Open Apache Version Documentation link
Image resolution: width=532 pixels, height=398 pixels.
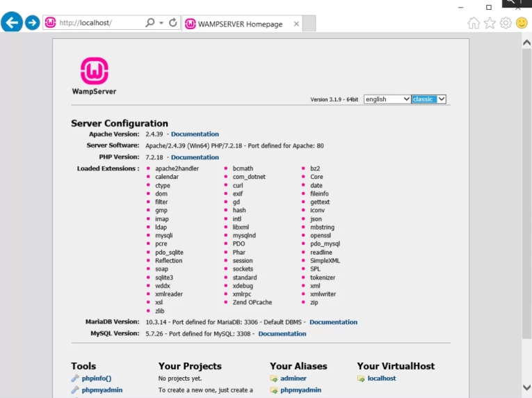tap(195, 134)
